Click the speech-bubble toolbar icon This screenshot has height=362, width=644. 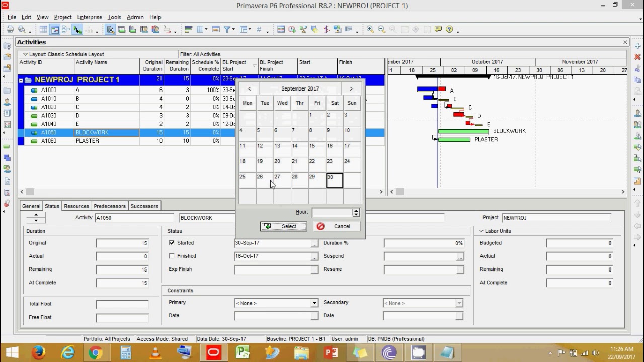(x=438, y=30)
